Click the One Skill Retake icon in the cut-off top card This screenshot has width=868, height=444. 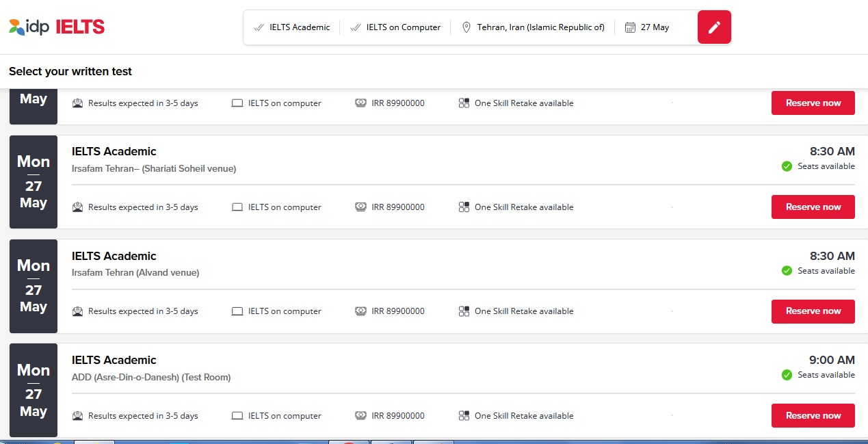(x=464, y=103)
